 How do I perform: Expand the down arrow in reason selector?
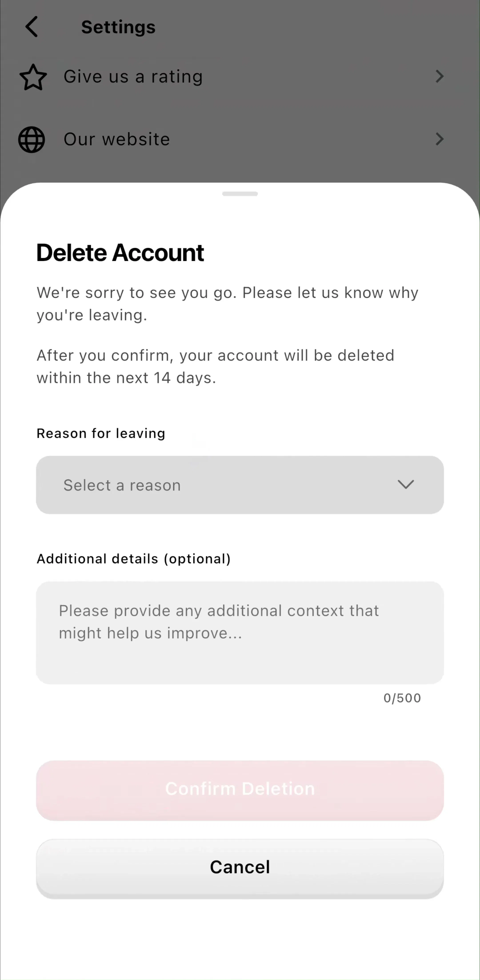point(406,485)
